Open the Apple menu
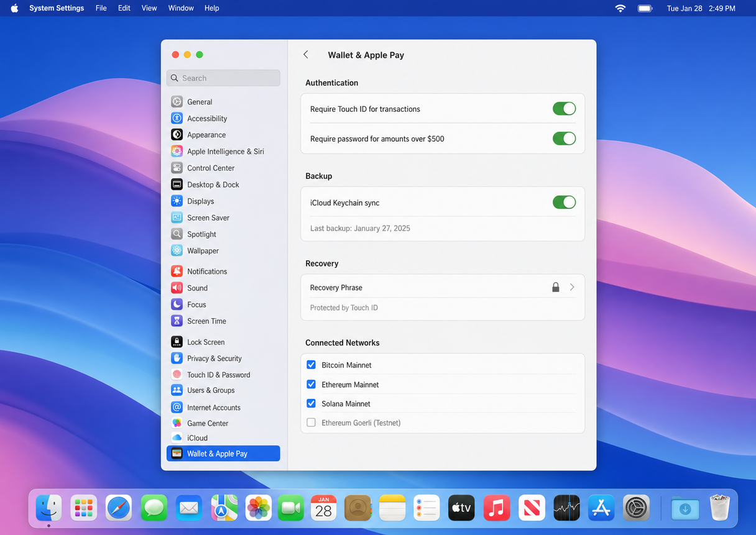 pos(14,8)
